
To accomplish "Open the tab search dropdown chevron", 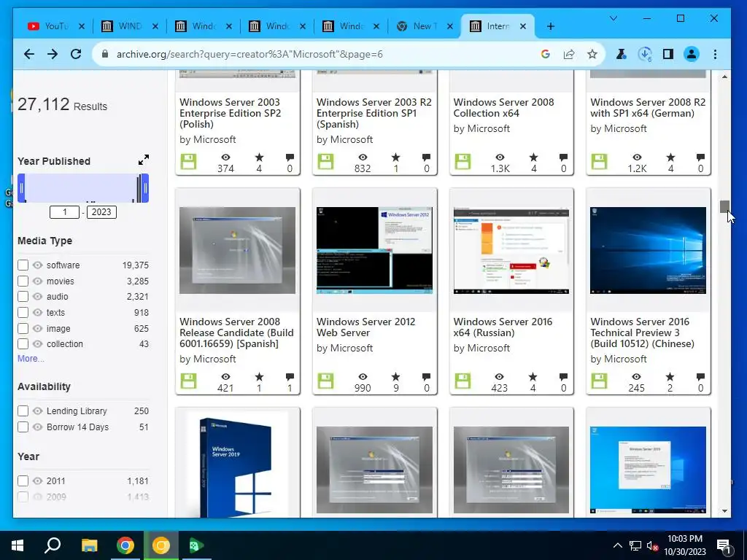I will pos(613,18).
